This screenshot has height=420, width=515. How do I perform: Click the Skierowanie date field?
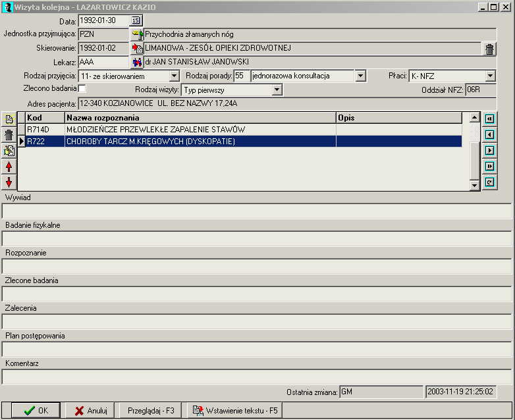pyautogui.click(x=104, y=48)
